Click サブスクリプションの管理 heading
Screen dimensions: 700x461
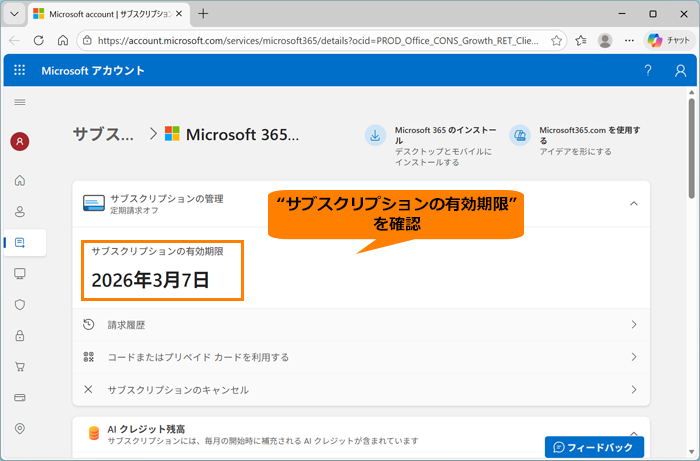coord(167,199)
